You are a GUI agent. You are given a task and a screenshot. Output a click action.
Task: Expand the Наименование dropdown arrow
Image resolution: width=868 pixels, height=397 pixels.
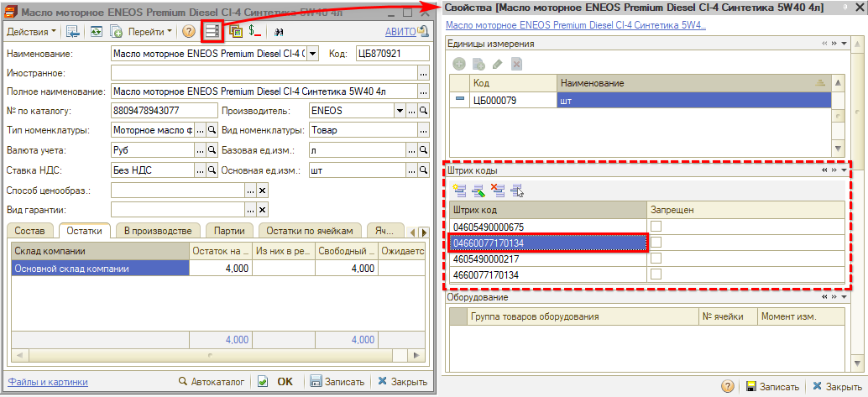pos(313,54)
